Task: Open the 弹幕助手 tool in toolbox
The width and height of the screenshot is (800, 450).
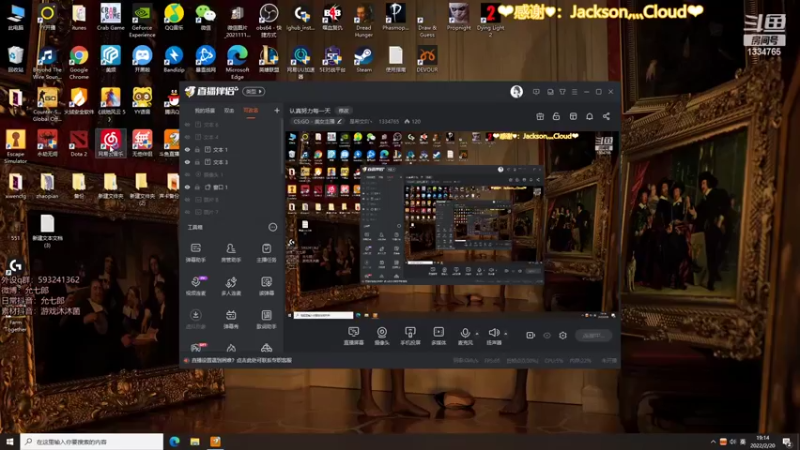Action: [195, 253]
